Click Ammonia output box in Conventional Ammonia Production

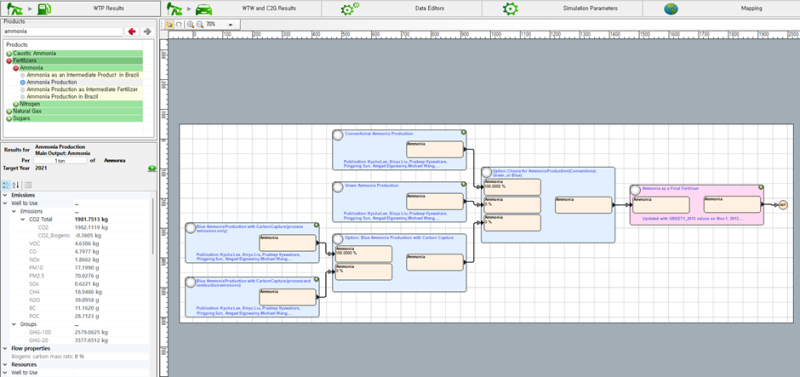435,149
